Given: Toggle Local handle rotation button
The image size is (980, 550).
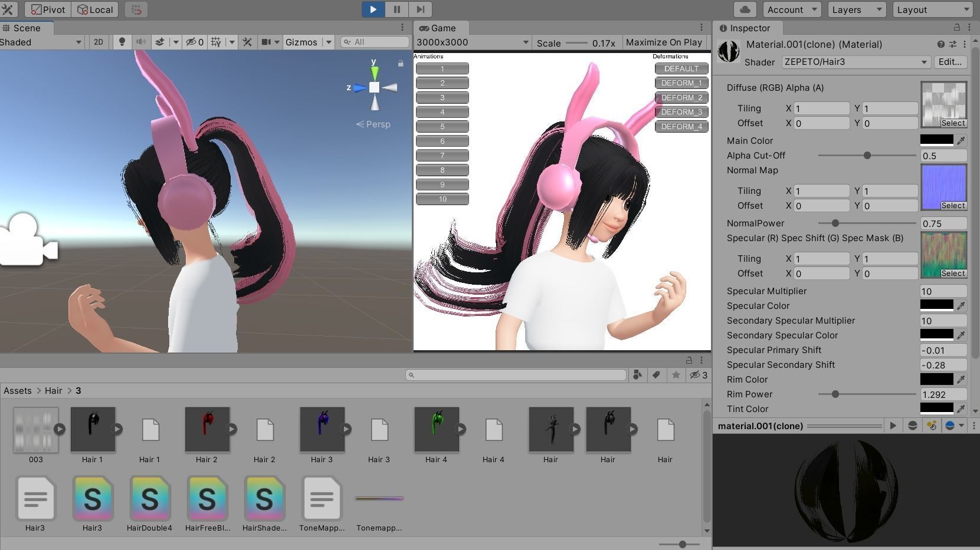Looking at the screenshot, I should pyautogui.click(x=94, y=9).
